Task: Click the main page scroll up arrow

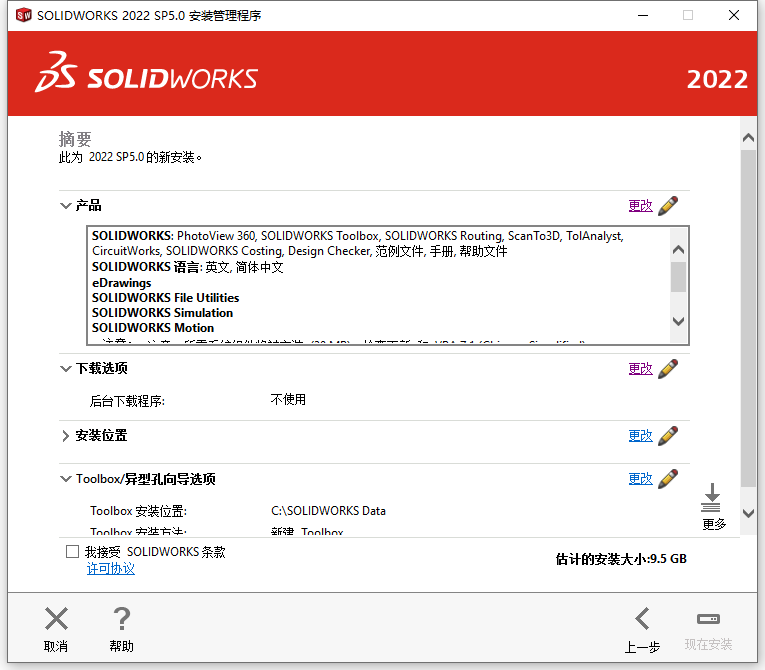Action: point(748,138)
